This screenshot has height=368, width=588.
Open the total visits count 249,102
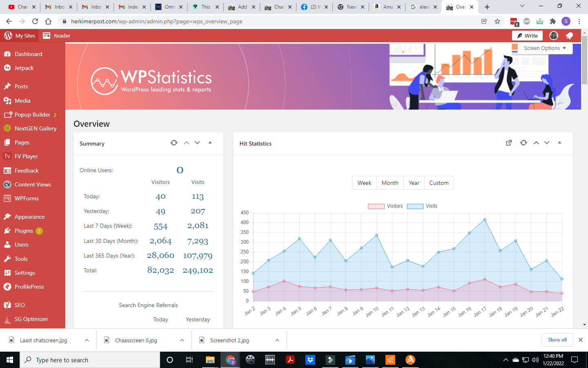[x=198, y=270]
